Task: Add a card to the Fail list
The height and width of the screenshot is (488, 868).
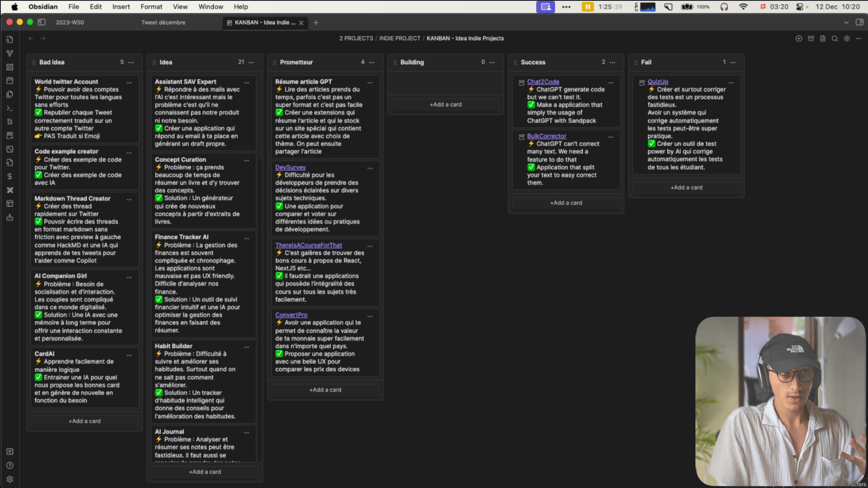Action: [x=686, y=187]
